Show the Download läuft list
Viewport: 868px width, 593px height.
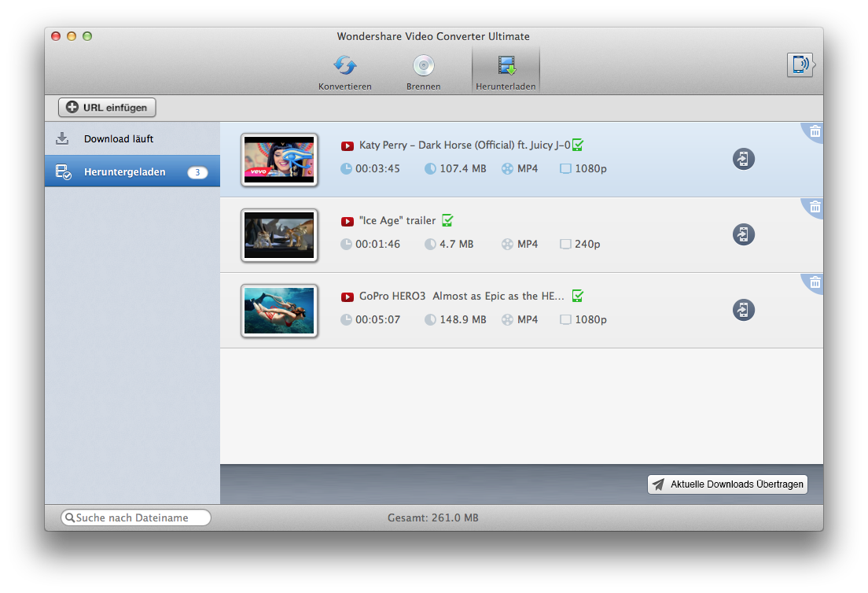tap(132, 139)
